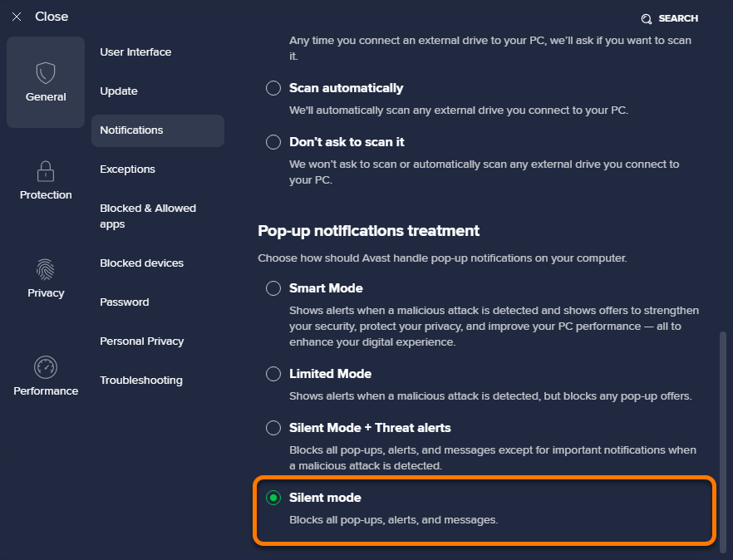The image size is (733, 560).
Task: Open Privacy section via fingerprint icon
Action: pyautogui.click(x=46, y=269)
